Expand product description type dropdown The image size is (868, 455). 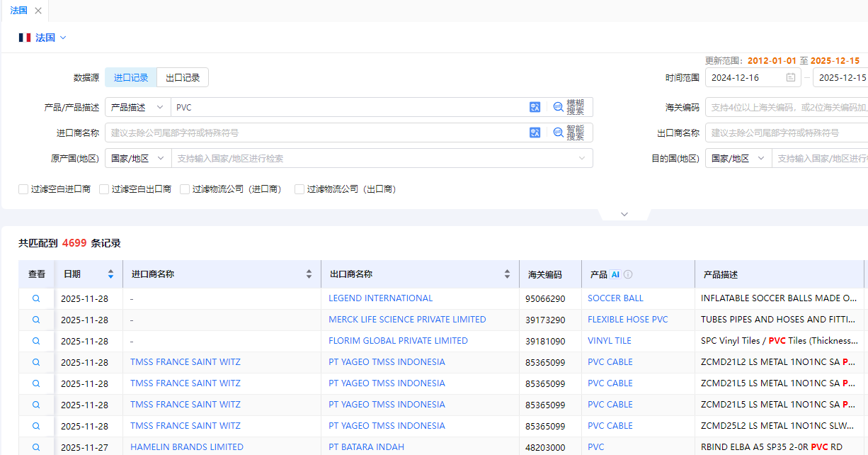tap(137, 107)
